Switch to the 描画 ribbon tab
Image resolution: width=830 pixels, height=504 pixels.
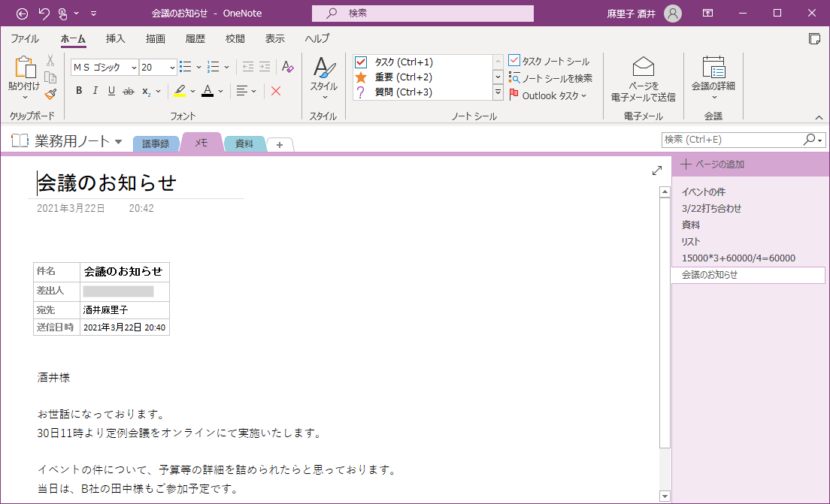pyautogui.click(x=156, y=38)
